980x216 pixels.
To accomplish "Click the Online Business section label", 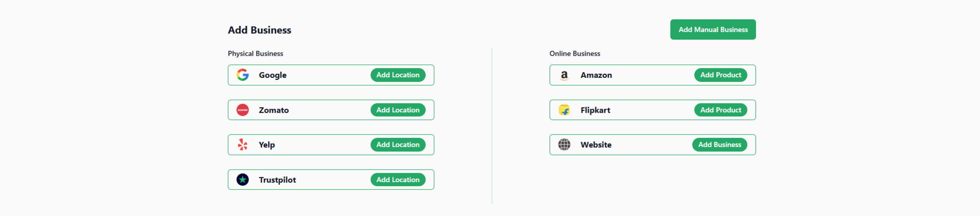I will pos(574,54).
